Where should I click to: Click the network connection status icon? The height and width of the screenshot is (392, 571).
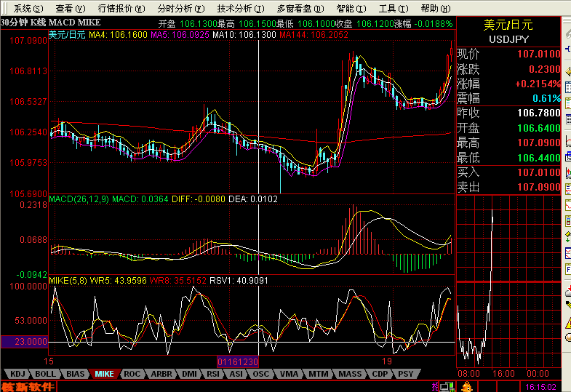(x=447, y=386)
